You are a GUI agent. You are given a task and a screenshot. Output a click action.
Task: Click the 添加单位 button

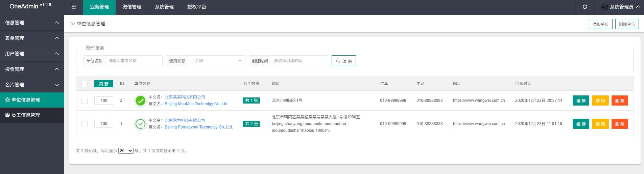[x=601, y=24]
